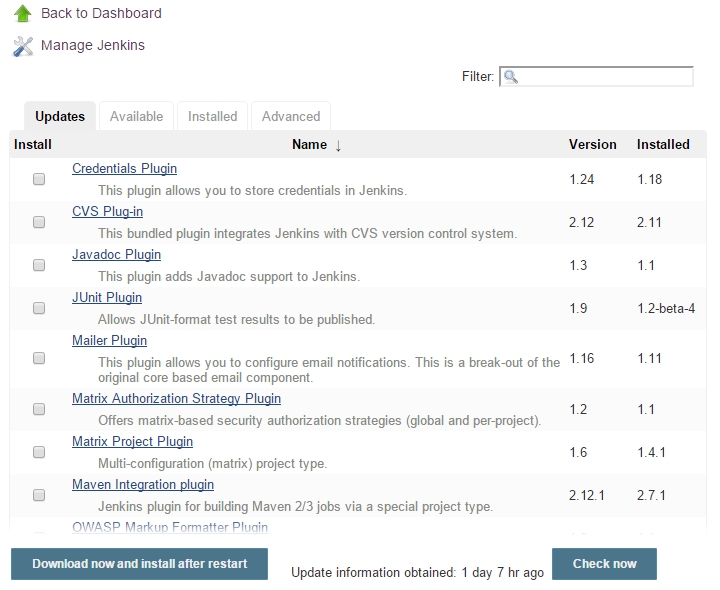This screenshot has width=720, height=590.
Task: Open the Javadoc Plugin link
Action: pyautogui.click(x=117, y=254)
